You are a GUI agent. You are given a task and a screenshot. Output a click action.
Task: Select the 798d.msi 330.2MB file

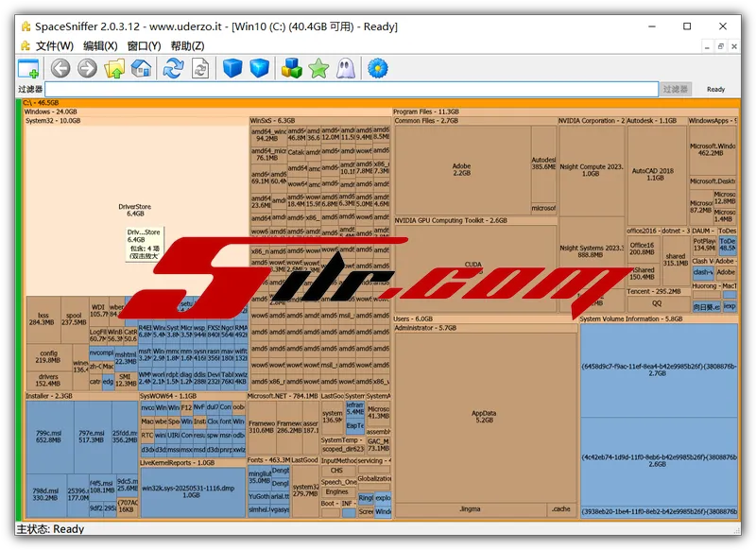(45, 495)
